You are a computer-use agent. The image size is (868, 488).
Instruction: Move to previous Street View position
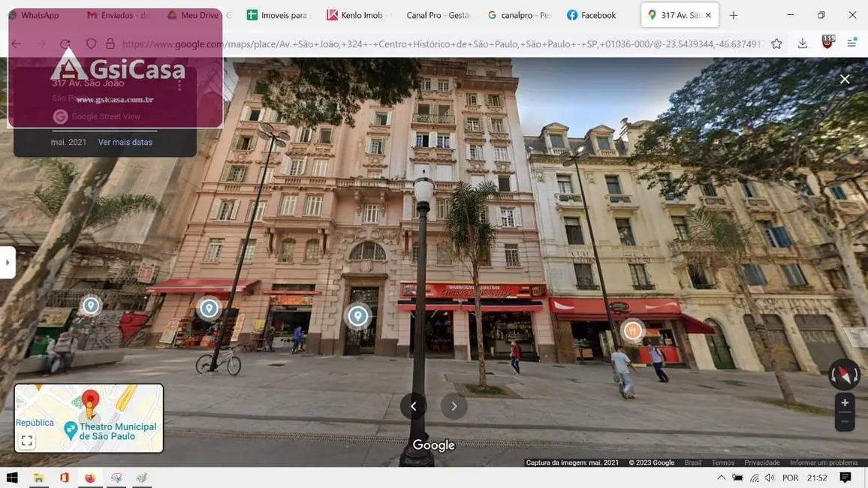click(414, 406)
